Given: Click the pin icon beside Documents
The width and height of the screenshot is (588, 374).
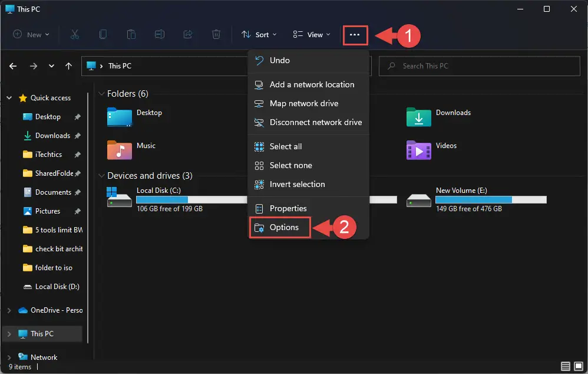Looking at the screenshot, I should (78, 192).
